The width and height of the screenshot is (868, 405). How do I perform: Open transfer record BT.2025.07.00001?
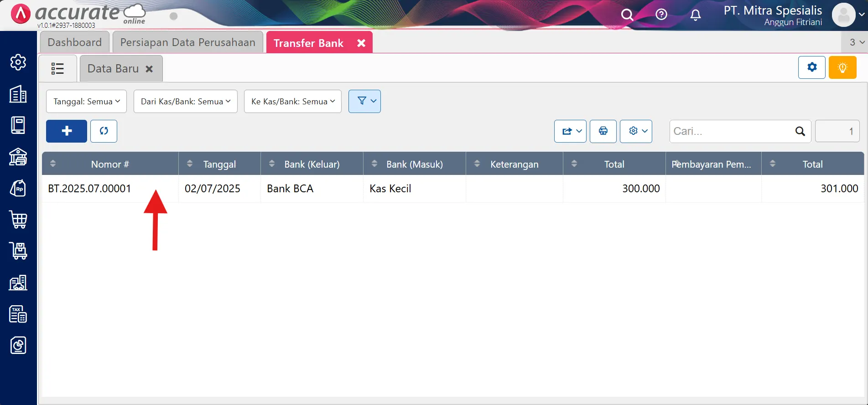(90, 189)
